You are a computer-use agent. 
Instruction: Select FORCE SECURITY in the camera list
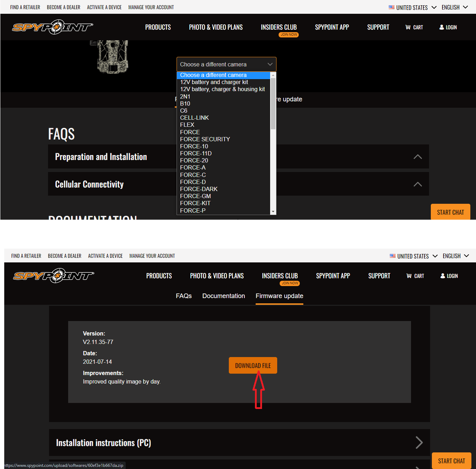[x=223, y=139]
